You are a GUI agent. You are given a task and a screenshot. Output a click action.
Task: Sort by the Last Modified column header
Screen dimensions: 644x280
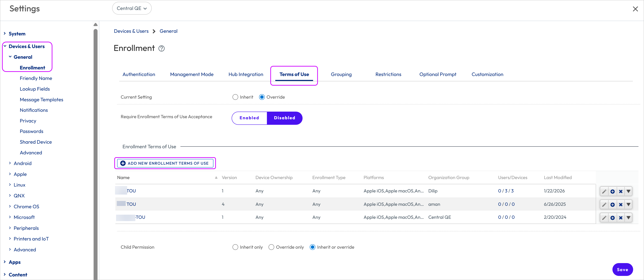pyautogui.click(x=558, y=178)
